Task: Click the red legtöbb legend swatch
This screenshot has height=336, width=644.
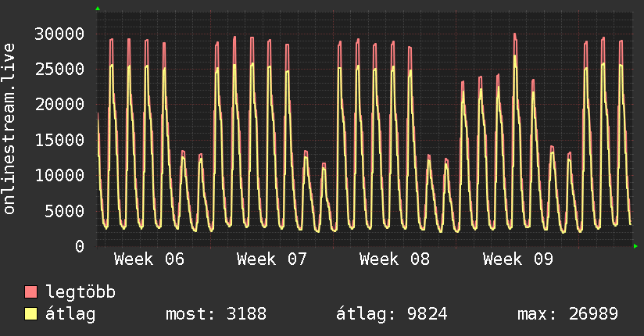Action: tap(31, 292)
